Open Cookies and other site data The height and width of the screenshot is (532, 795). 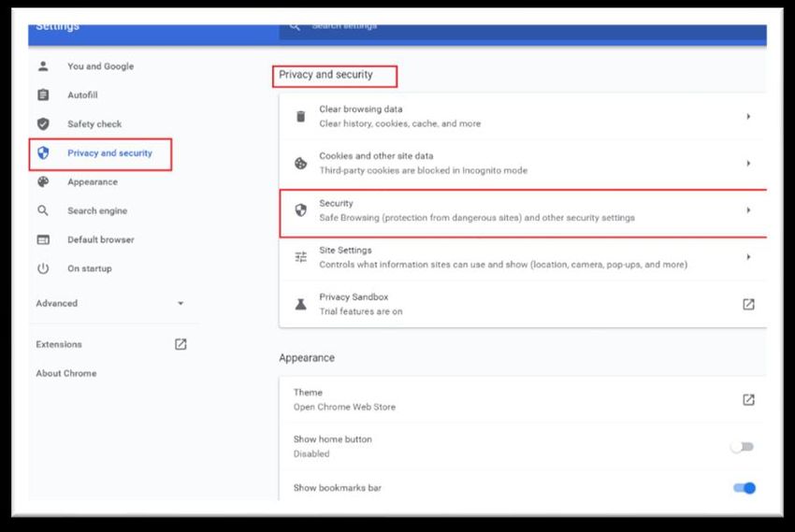523,163
